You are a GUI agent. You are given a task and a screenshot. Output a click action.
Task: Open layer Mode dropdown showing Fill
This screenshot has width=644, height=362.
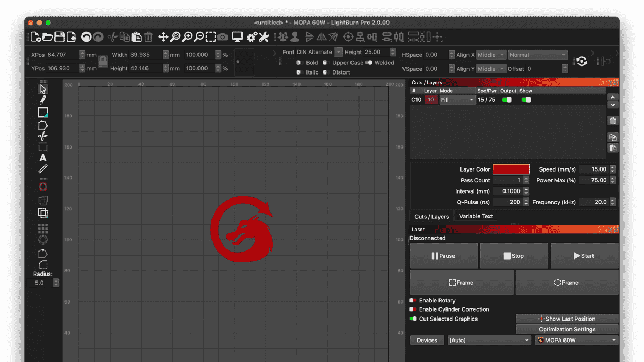[457, 100]
